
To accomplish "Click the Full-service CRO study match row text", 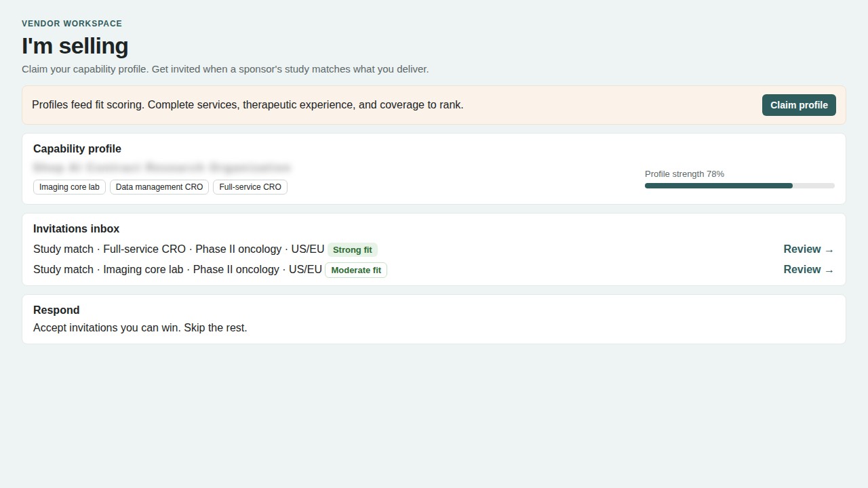I will point(179,249).
